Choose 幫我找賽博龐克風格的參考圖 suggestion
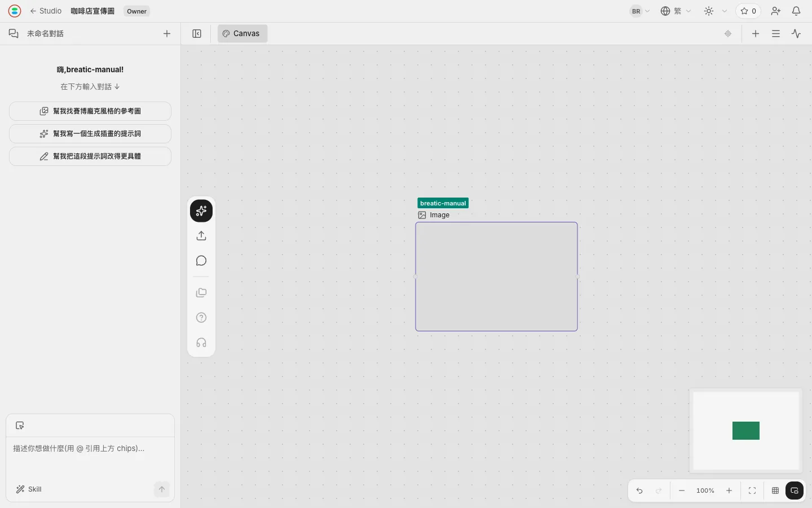812x508 pixels. (90, 111)
